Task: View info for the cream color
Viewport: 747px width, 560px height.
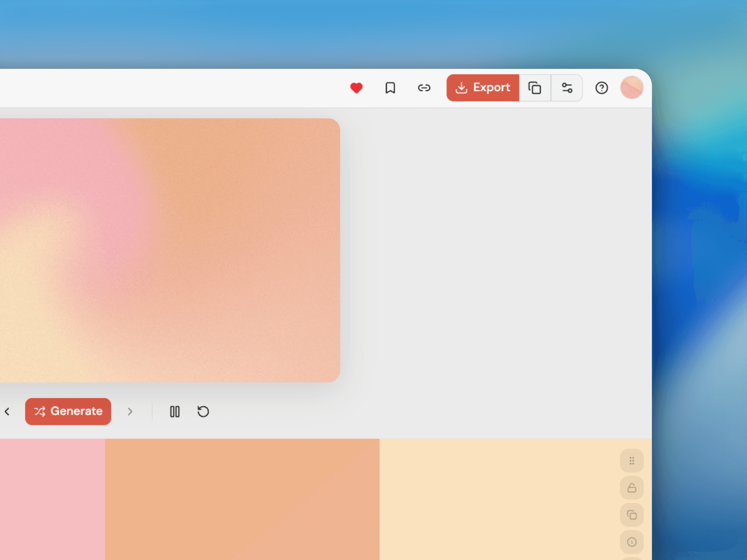Action: pos(632,542)
